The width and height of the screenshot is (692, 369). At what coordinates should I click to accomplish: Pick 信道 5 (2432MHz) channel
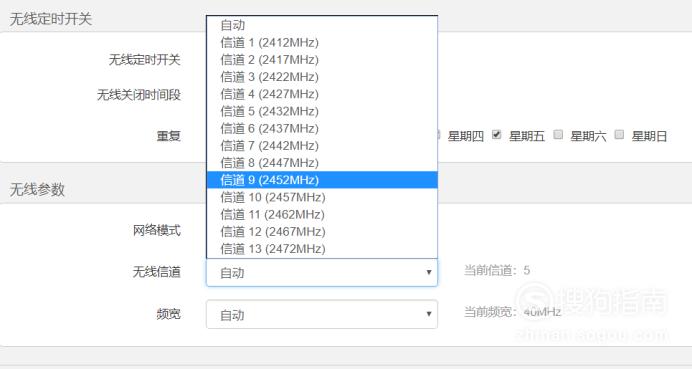(x=322, y=111)
